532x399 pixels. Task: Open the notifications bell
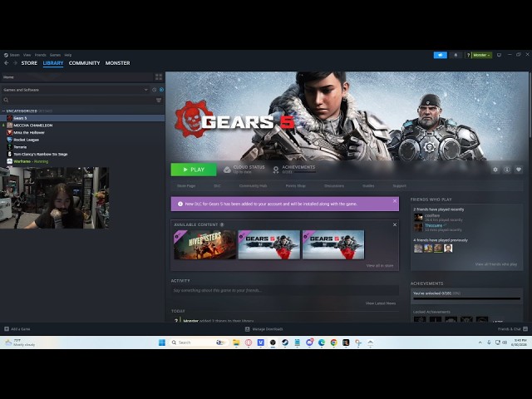coord(456,55)
